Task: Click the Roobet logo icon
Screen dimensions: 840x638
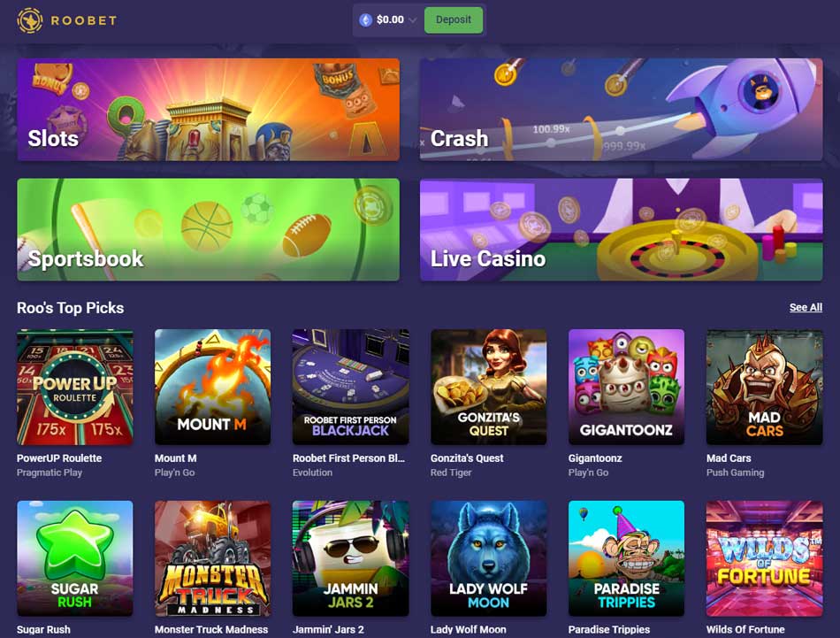Action: pos(29,20)
